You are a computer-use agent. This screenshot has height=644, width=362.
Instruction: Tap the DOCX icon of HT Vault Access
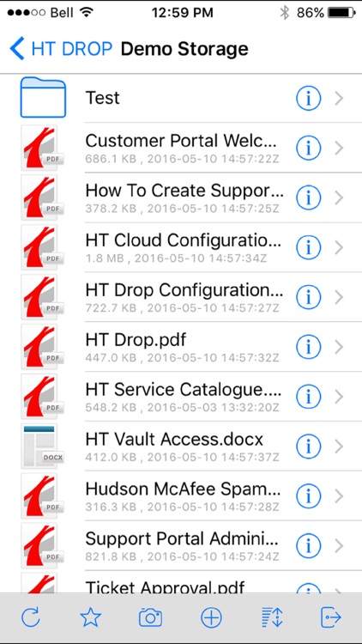pyautogui.click(x=41, y=446)
